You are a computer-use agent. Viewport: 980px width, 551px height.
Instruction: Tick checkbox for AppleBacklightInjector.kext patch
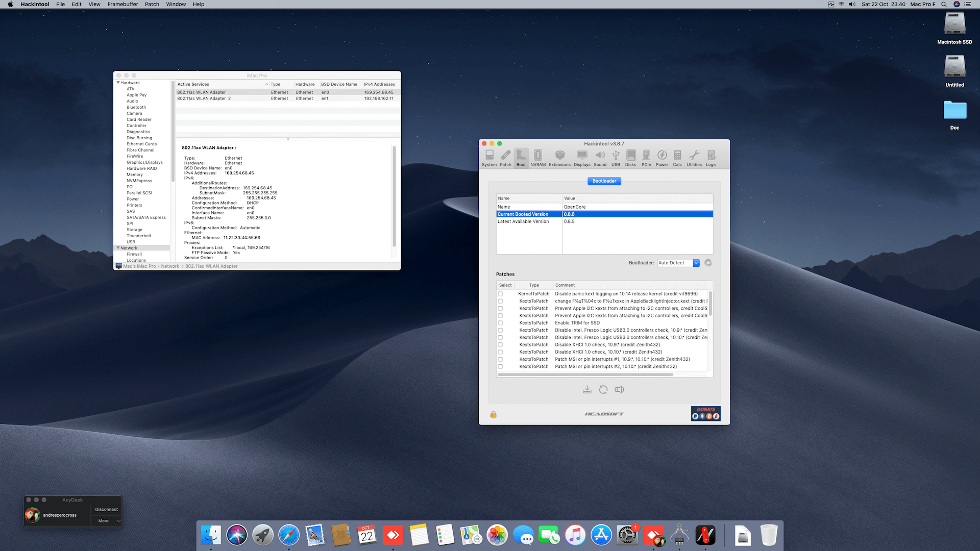(500, 301)
